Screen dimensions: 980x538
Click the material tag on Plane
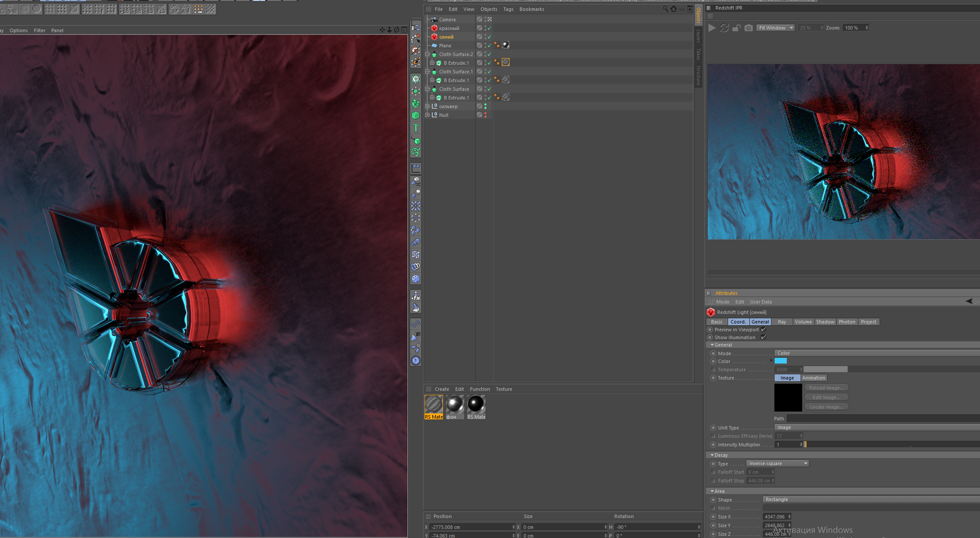[506, 45]
